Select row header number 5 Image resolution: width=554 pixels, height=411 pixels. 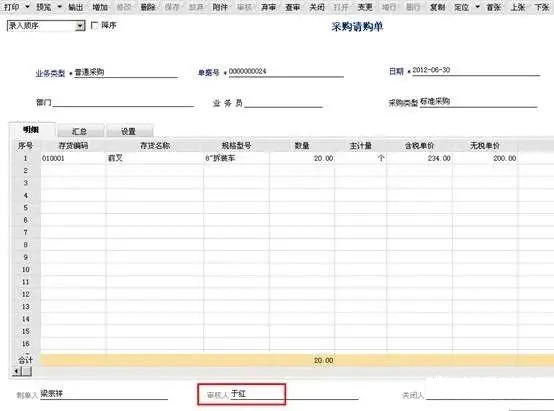(x=25, y=208)
